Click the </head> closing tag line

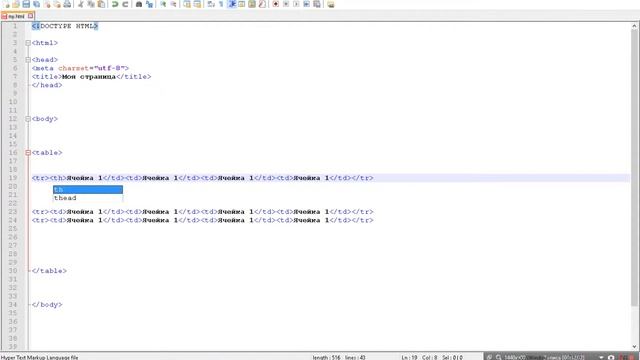(x=47, y=85)
